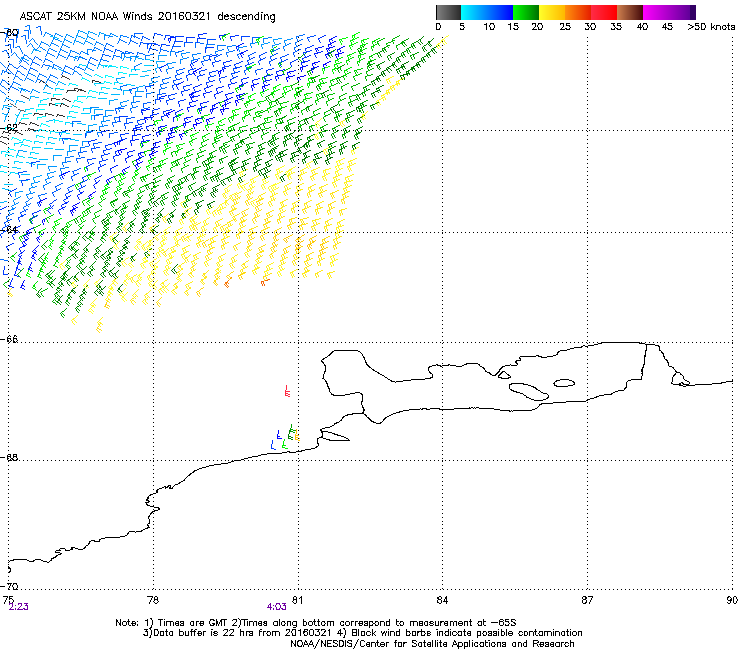Click the legend tick label '25'
Viewport: 740px width, 650px height.
pos(565,27)
